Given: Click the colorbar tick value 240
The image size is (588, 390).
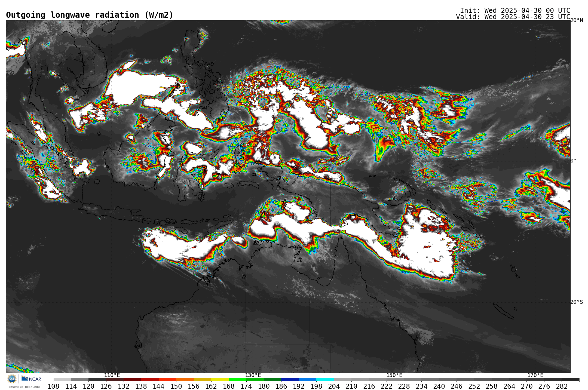Looking at the screenshot, I should tap(439, 386).
